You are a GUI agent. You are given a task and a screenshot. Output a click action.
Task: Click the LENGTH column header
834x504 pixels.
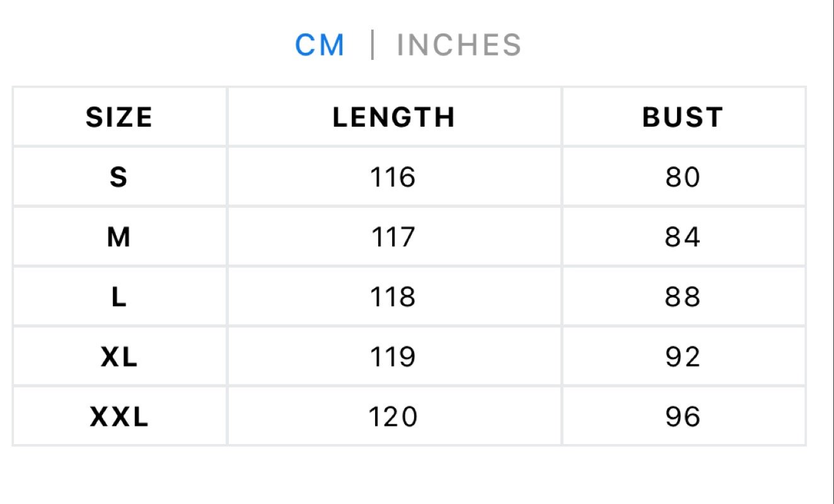pos(394,117)
